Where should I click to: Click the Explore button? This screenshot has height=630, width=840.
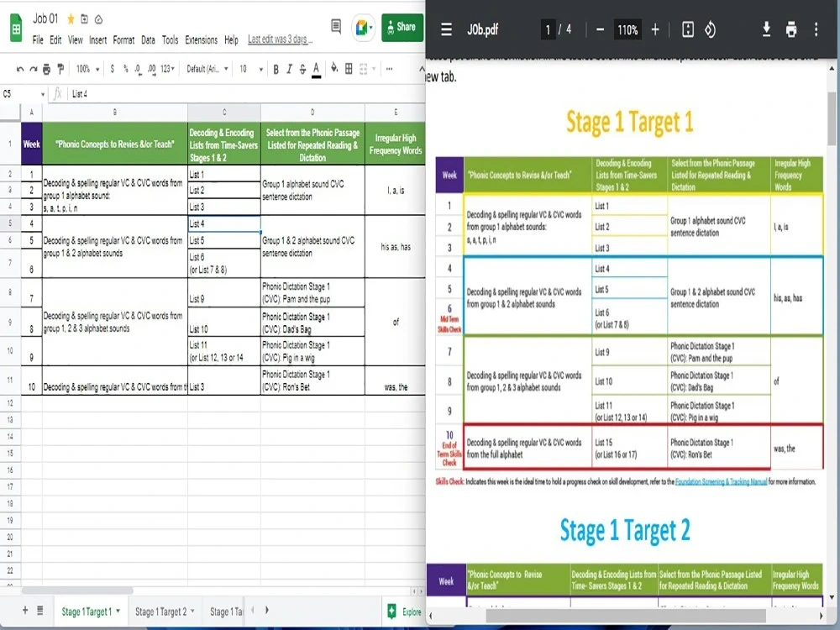[x=405, y=612]
